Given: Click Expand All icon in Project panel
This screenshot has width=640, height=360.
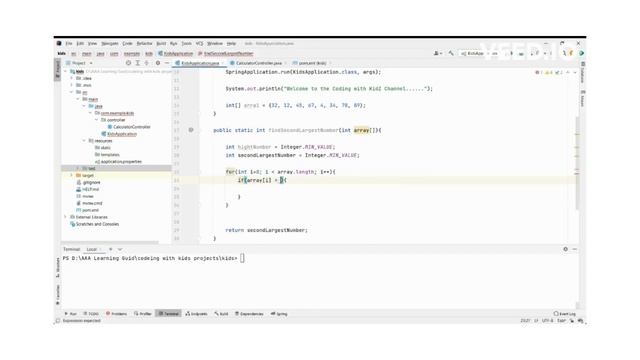Looking at the screenshot, I should [138, 63].
